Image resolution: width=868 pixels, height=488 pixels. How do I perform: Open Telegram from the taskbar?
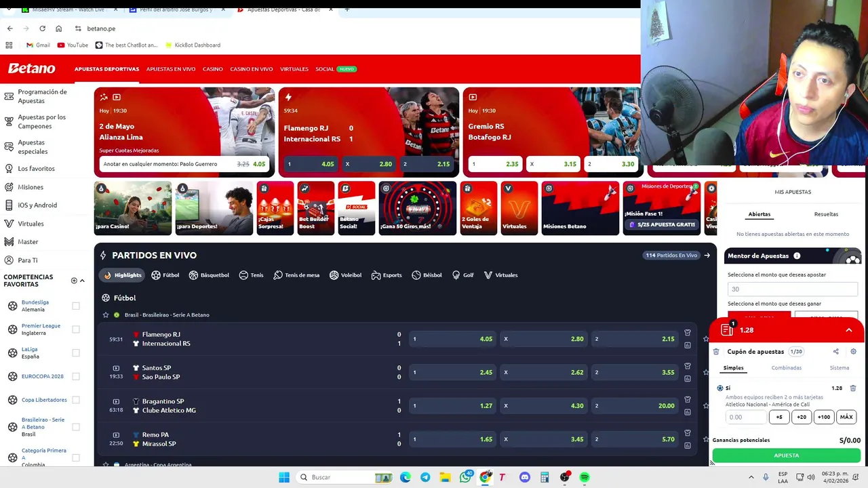[x=425, y=477]
